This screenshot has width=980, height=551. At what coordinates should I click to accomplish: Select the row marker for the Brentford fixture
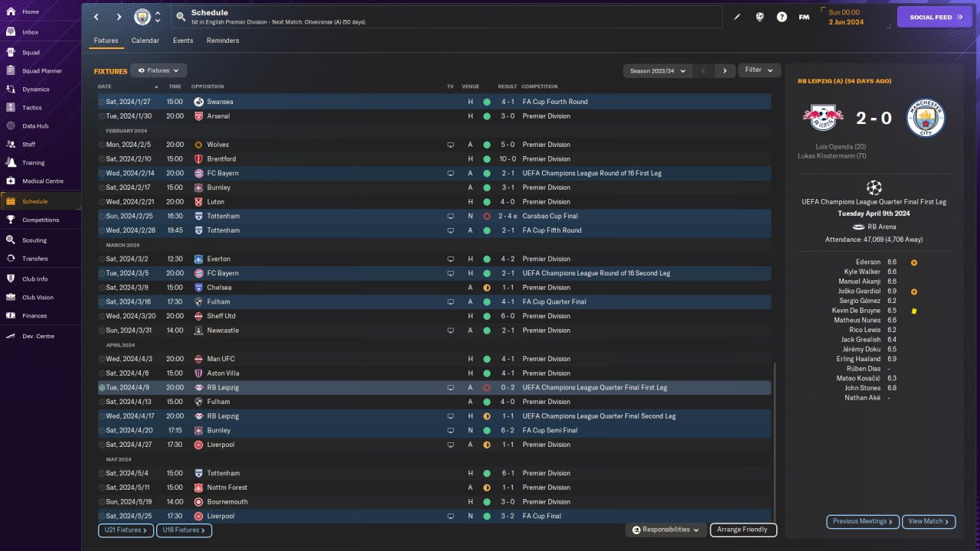click(102, 159)
